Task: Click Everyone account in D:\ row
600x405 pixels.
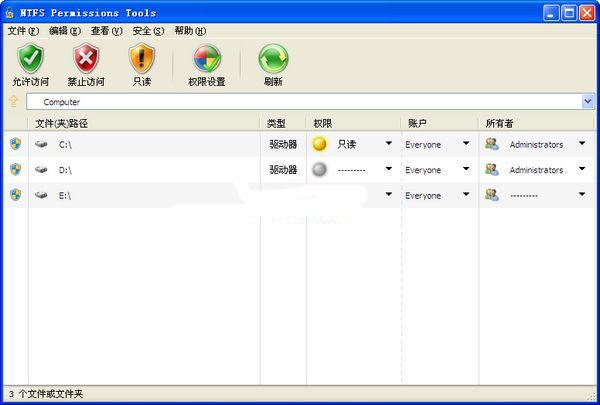Action: click(x=423, y=170)
